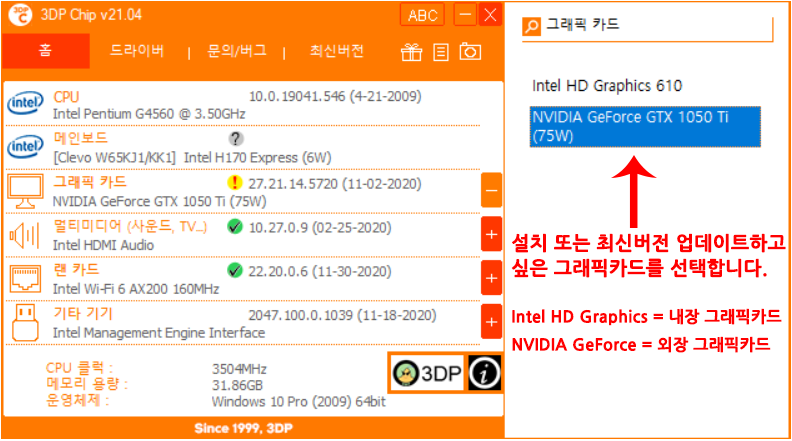Click green check icon beside 22.20.0.6

coord(235,271)
